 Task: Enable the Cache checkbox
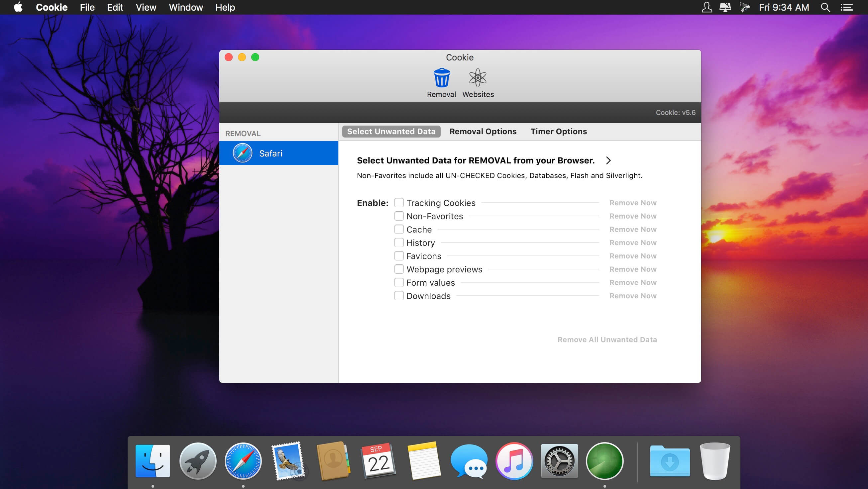pyautogui.click(x=399, y=229)
